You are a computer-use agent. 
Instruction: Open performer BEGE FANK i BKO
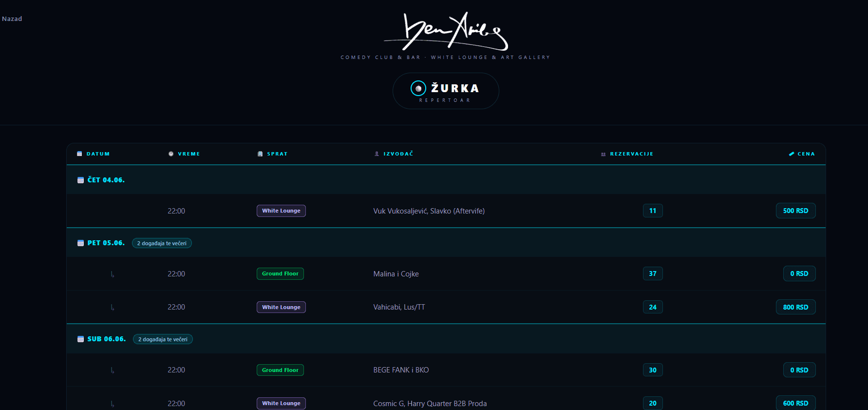[401, 370]
